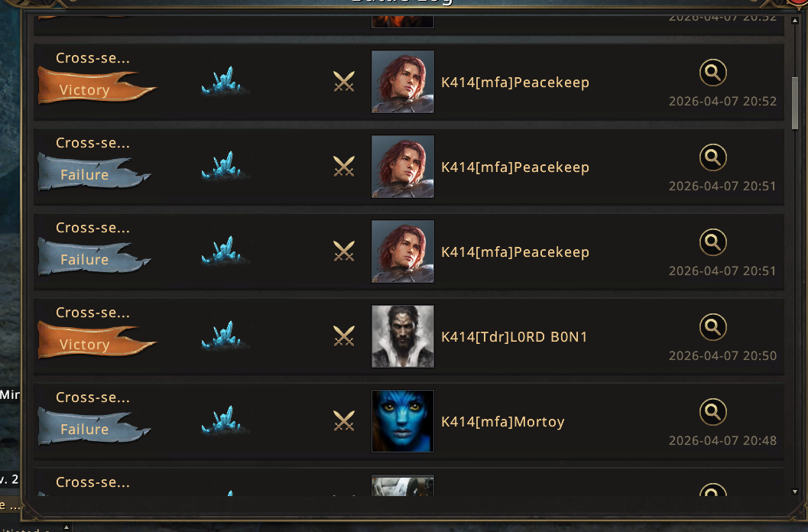Click Cross-se... label in Mortoy row
The image size is (808, 532).
(92, 397)
